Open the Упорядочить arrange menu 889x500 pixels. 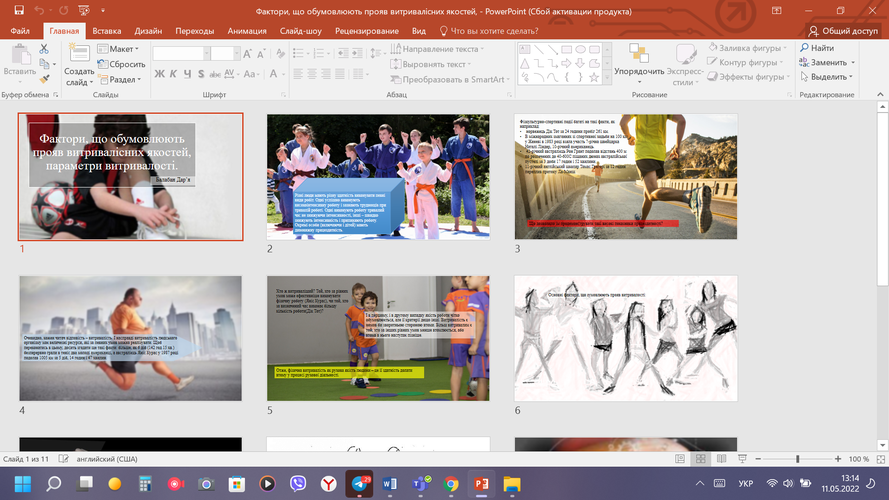(x=639, y=63)
